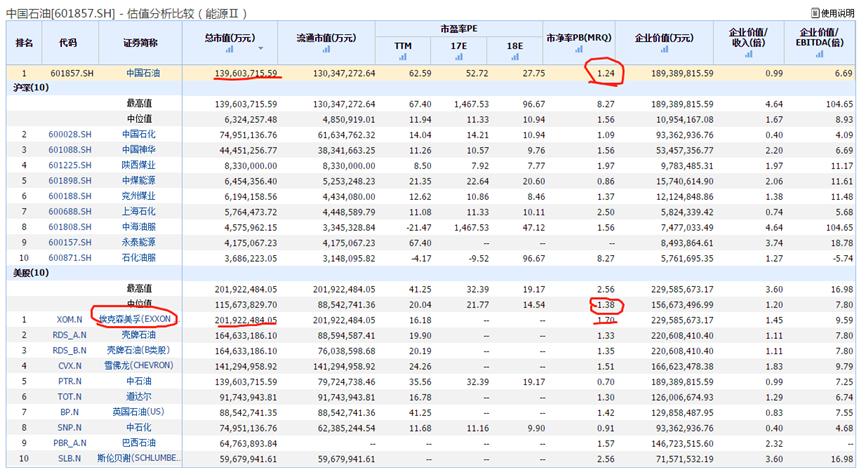Viewport: 866px width, 475px height.
Task: Open stock name 英国石油(US)
Action: (139, 412)
